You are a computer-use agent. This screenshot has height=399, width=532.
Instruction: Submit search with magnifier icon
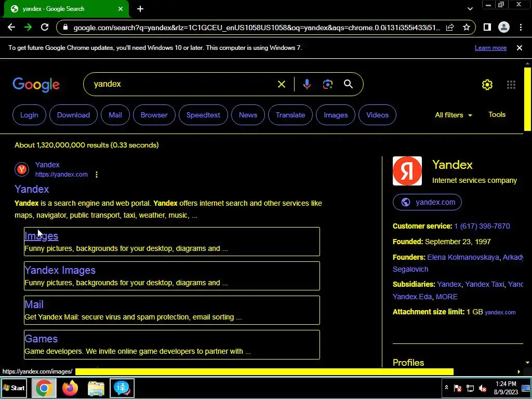pos(348,84)
